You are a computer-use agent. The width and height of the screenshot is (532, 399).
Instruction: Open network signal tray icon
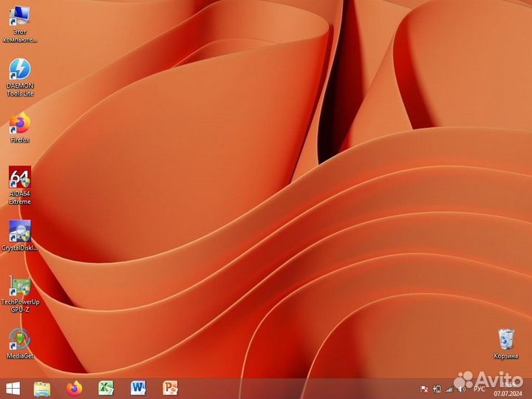coord(449,389)
